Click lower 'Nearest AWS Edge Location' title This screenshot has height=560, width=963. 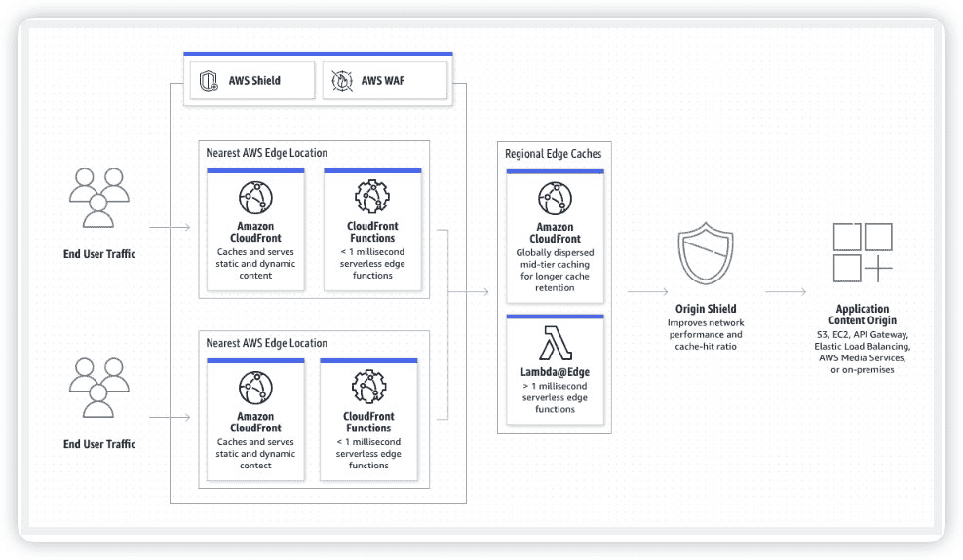(x=266, y=343)
